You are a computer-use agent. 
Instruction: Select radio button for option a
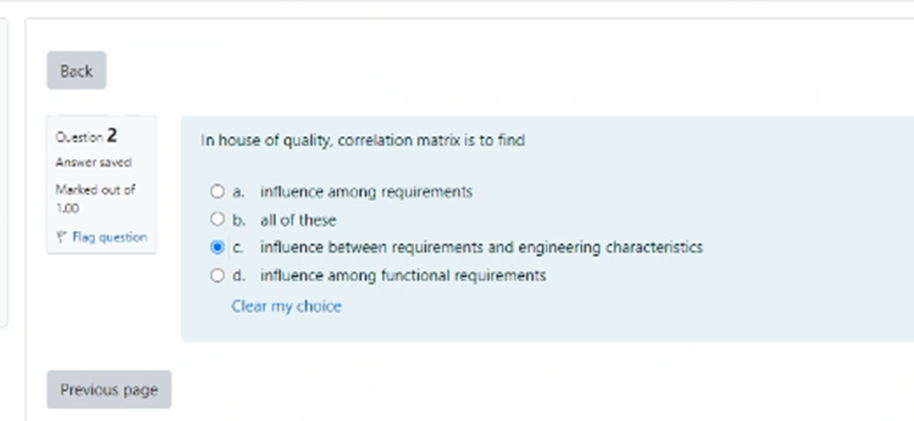click(x=217, y=191)
